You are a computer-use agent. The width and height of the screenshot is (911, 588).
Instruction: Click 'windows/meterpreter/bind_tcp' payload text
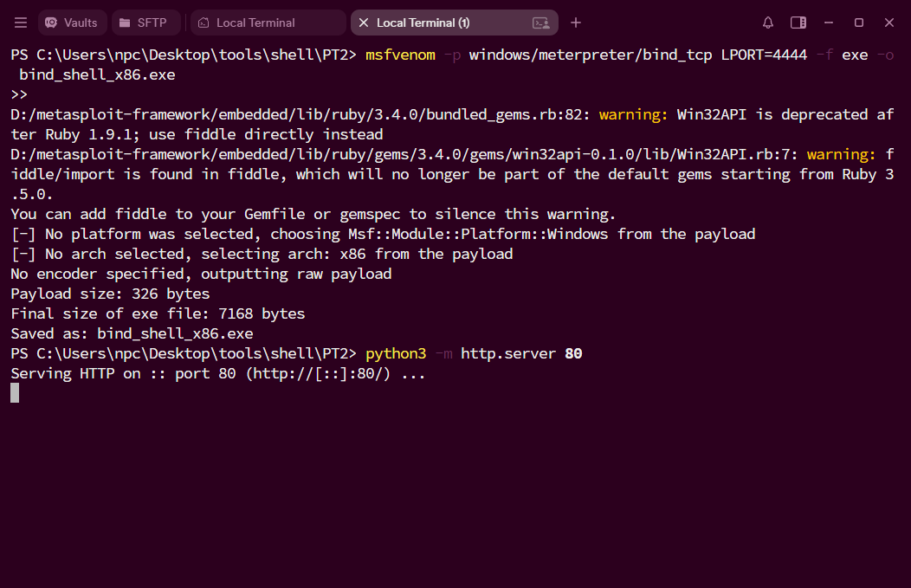tap(591, 55)
